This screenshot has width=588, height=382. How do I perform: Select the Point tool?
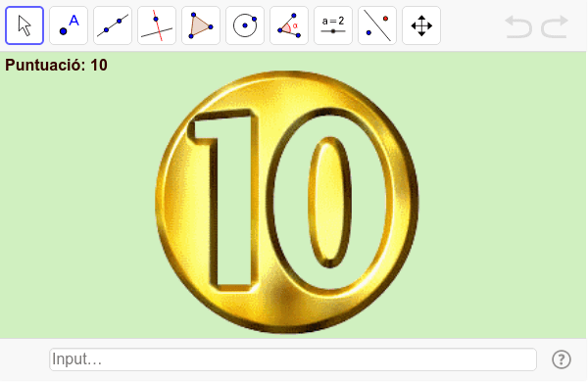69,25
